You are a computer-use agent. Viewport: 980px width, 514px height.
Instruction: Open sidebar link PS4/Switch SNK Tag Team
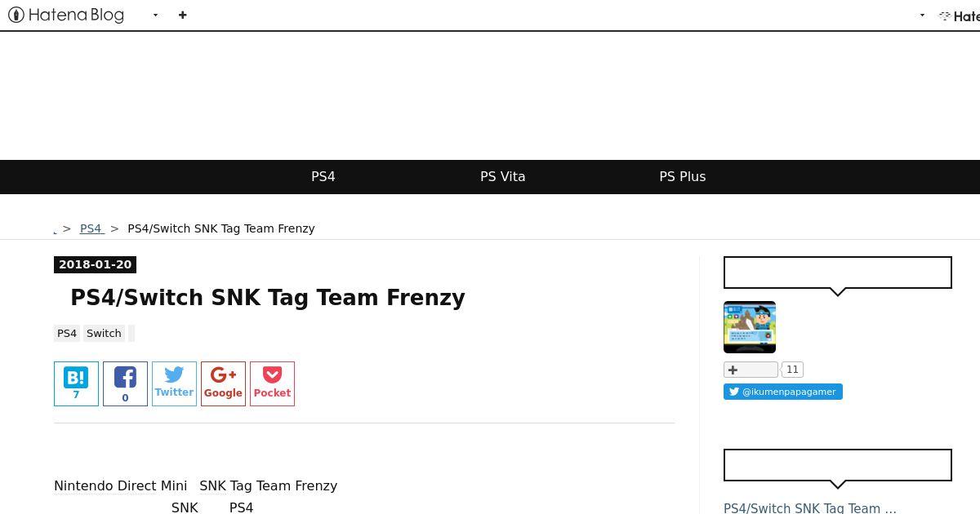coord(810,507)
